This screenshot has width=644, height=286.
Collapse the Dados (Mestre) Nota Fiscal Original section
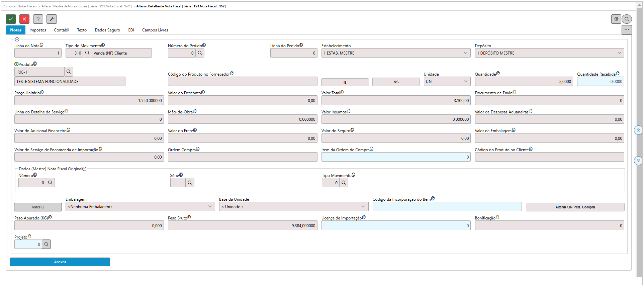85,169
